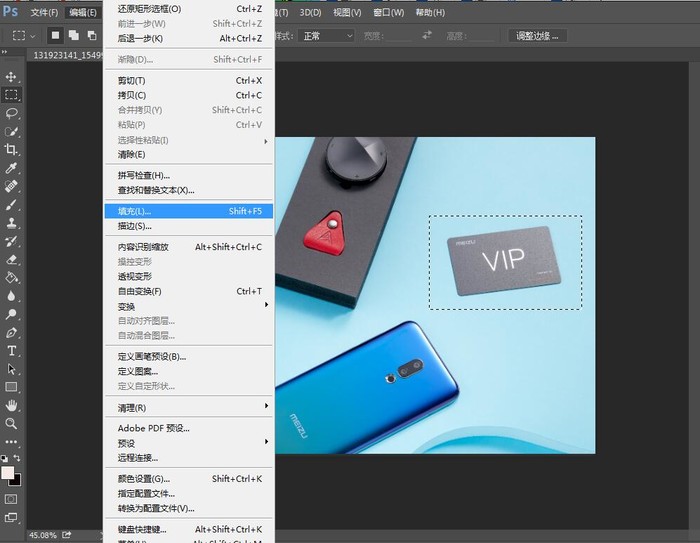
Task: Choose 清除(E) menu entry
Action: click(x=189, y=155)
